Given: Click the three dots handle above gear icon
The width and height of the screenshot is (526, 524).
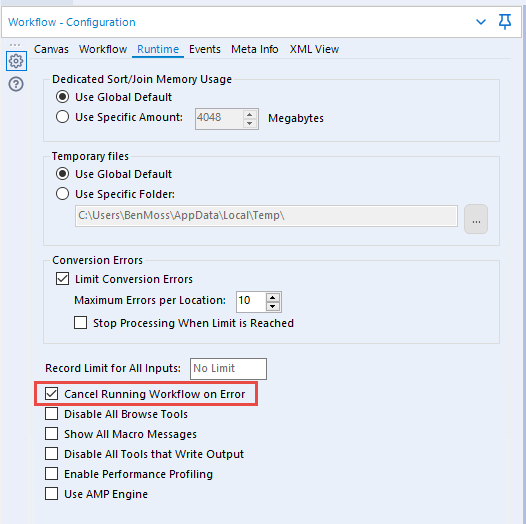Looking at the screenshot, I should coord(15,45).
